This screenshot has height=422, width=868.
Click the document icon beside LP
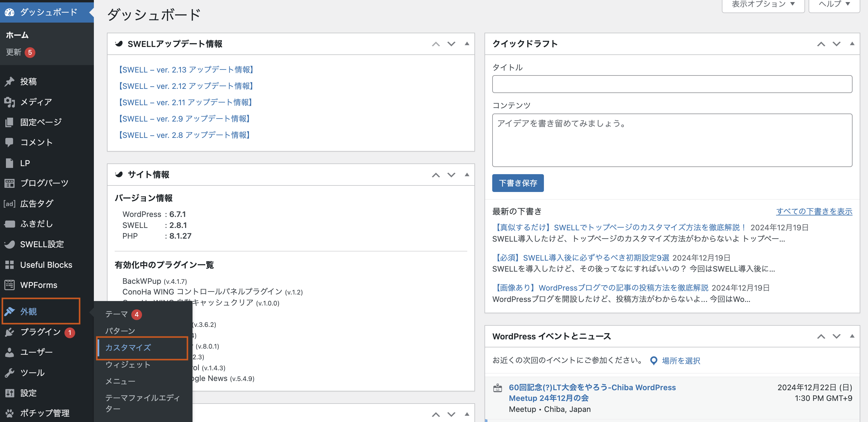click(x=10, y=163)
